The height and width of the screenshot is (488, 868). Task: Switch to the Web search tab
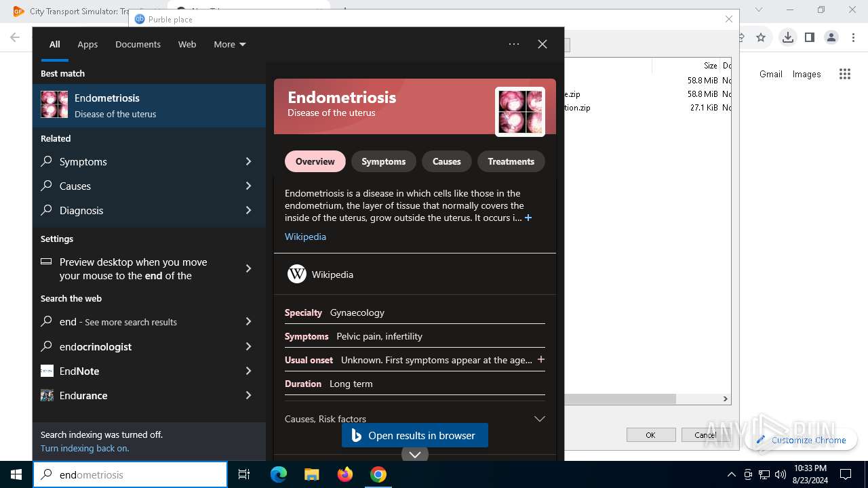187,44
